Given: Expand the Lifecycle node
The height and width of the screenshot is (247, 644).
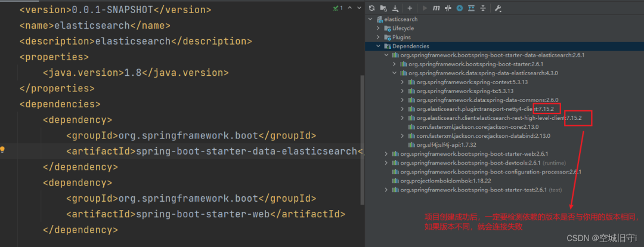Looking at the screenshot, I should click(378, 29).
